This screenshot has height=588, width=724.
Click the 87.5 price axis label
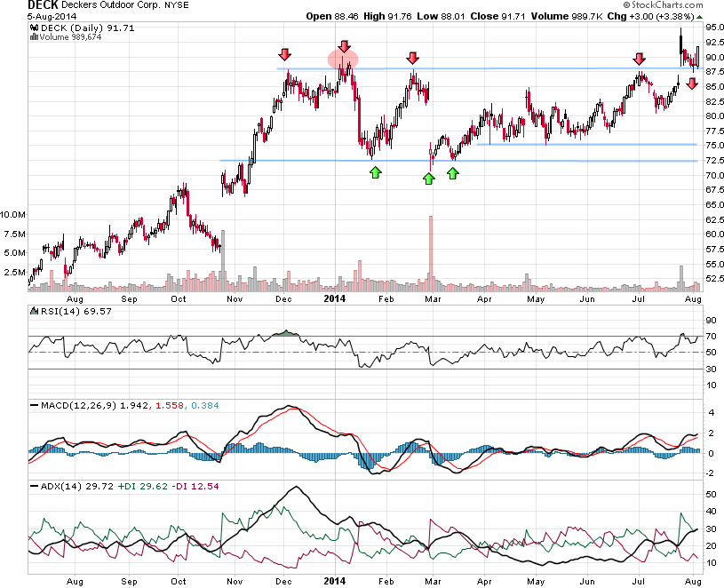pos(714,72)
